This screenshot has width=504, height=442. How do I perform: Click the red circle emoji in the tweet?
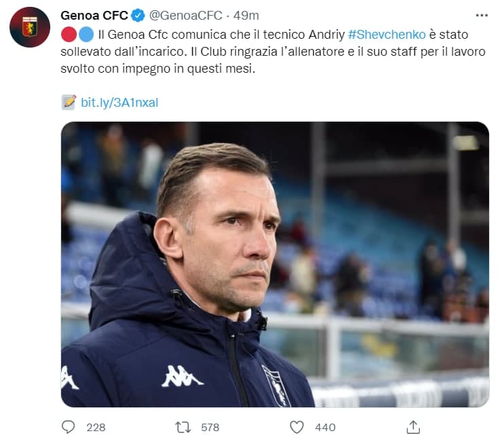click(x=69, y=34)
